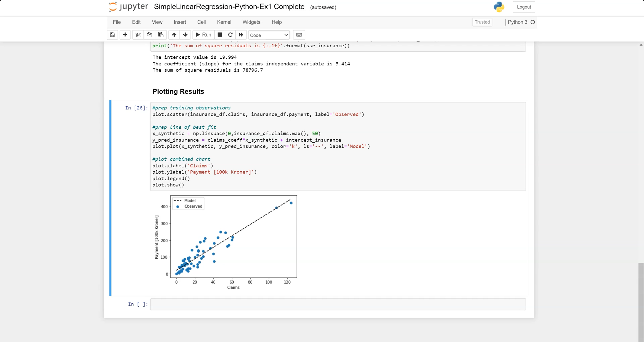Click the Trusted notebook indicator
The height and width of the screenshot is (342, 644).
(482, 22)
